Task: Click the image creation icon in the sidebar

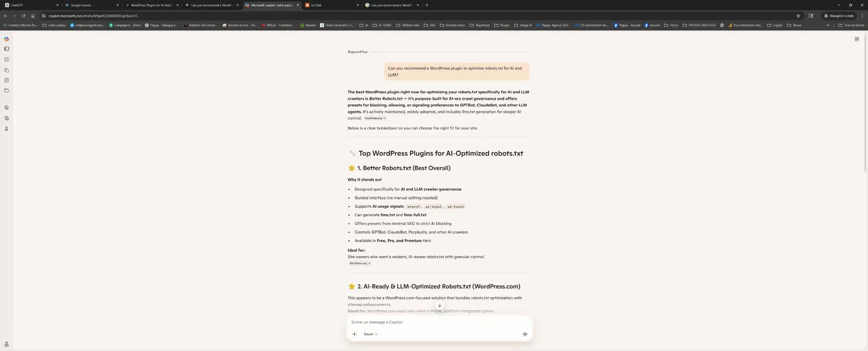Action: (7, 118)
